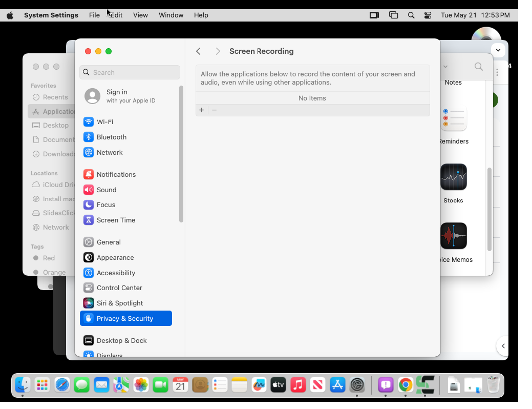Open the Music app from the Dock

(x=298, y=385)
